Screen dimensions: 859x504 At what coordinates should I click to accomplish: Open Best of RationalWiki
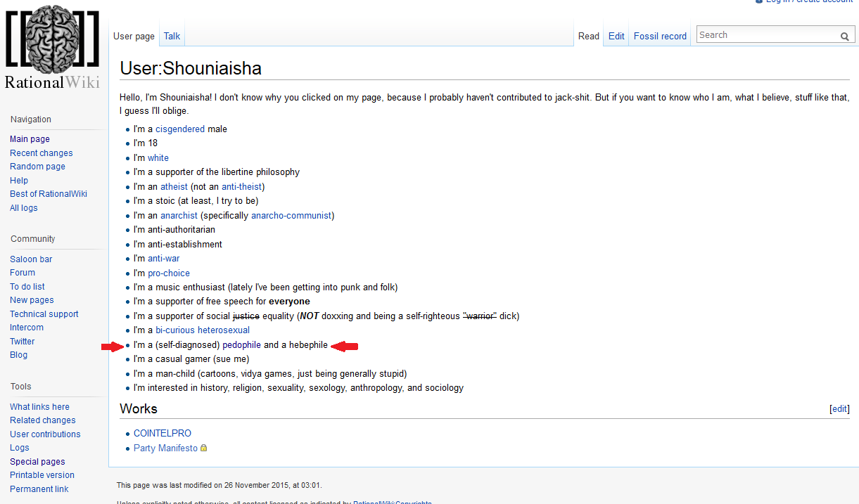(49, 194)
